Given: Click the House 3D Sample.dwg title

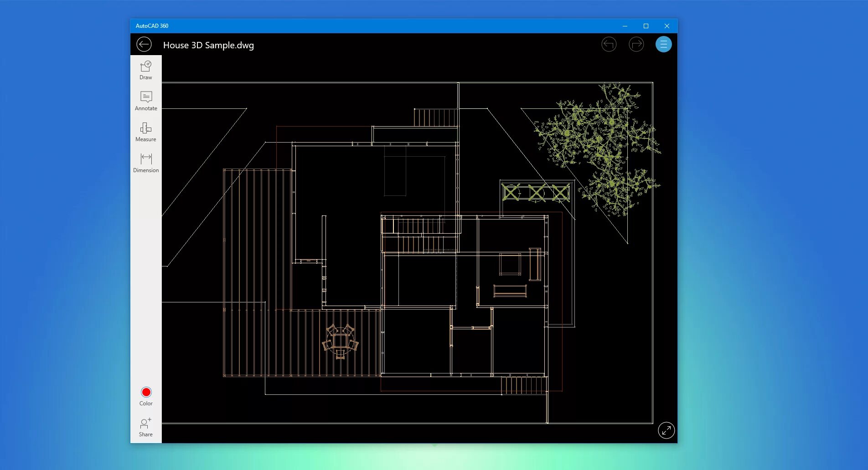Looking at the screenshot, I should pos(208,45).
